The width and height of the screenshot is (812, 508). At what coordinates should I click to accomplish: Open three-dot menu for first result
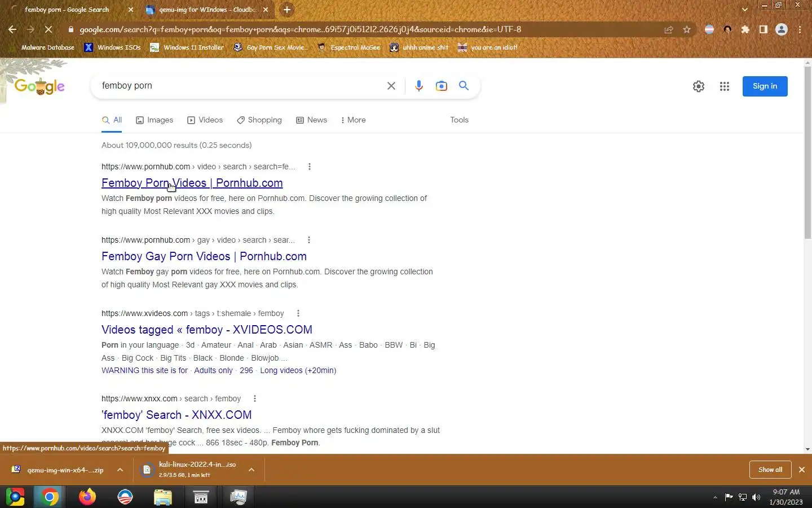[309, 167]
